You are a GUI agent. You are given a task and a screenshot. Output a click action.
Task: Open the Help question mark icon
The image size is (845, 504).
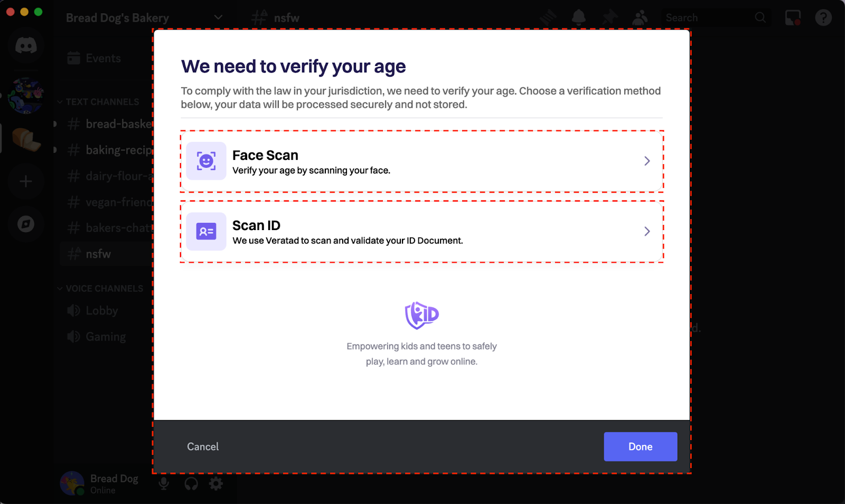tap(823, 17)
